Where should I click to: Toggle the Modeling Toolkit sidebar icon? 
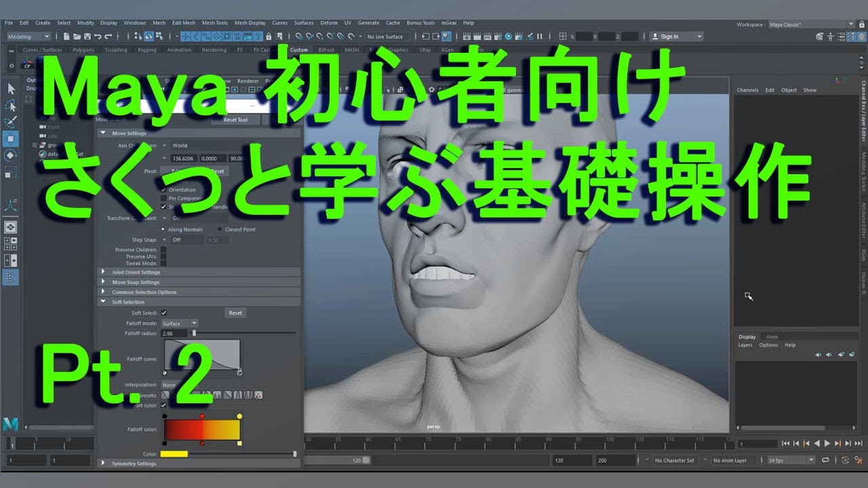click(819, 37)
